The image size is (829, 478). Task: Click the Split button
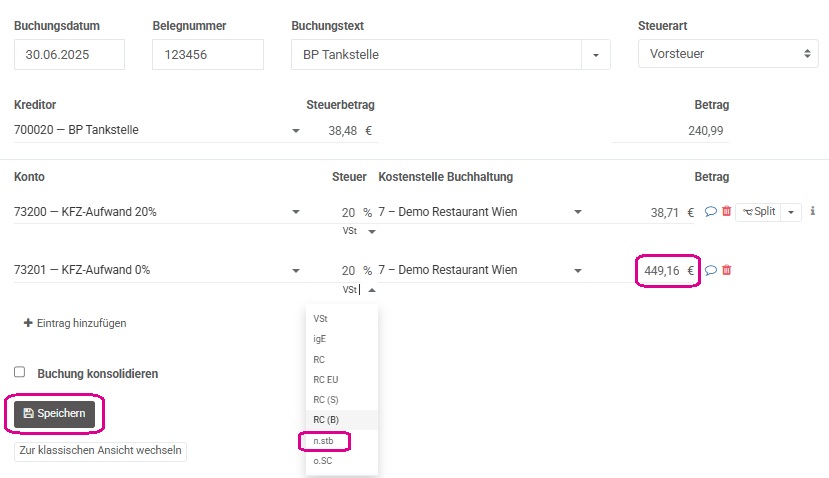758,212
